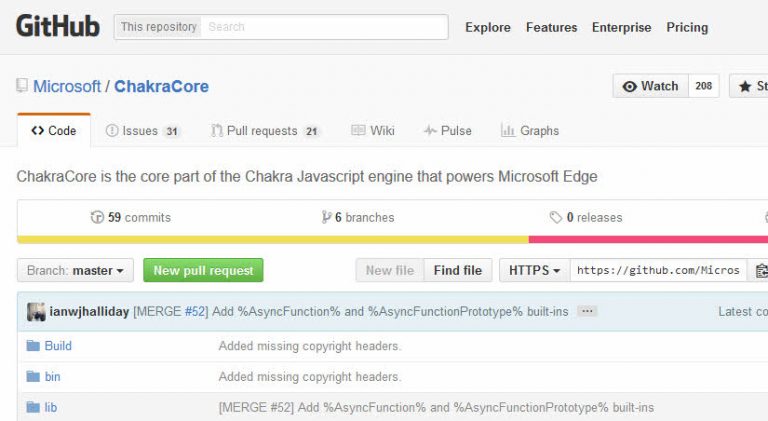Click the bin folder icon
The height and width of the screenshot is (421, 768).
pos(33,377)
